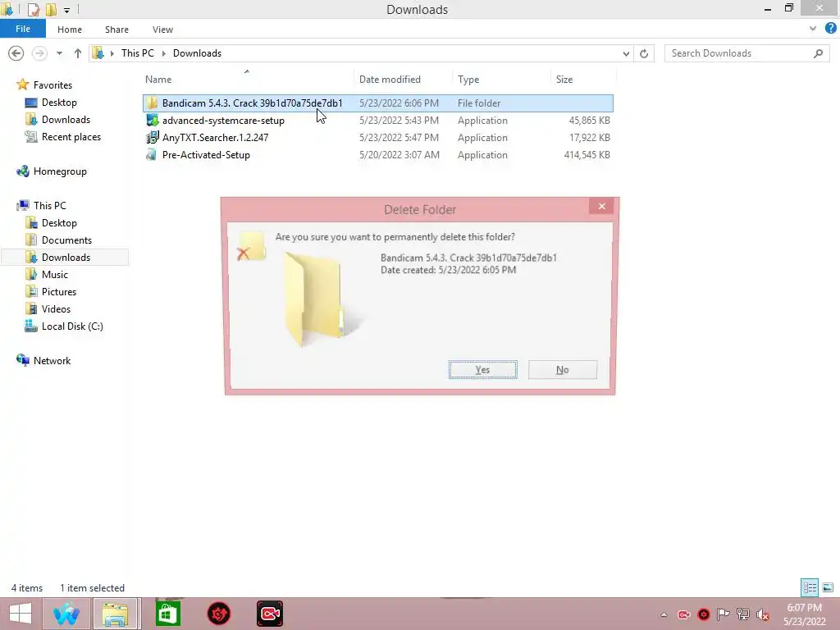Screen dimensions: 840x630
Task: Switch to large thumbnails view icon
Action: 828,587
